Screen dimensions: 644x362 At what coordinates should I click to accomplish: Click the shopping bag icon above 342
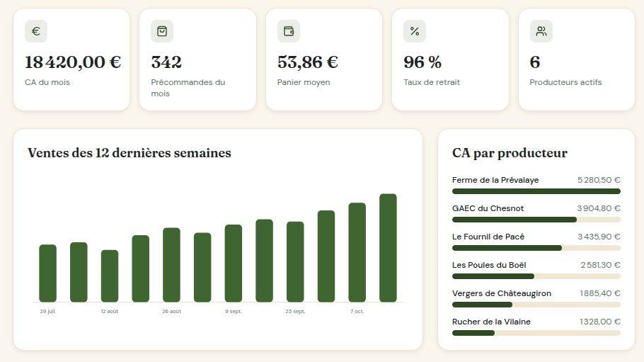pyautogui.click(x=162, y=31)
